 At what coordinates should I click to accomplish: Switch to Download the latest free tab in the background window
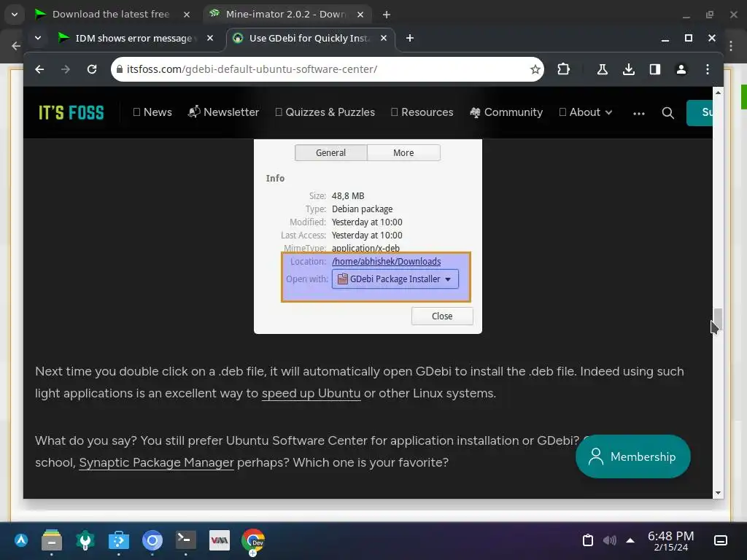[x=112, y=15]
